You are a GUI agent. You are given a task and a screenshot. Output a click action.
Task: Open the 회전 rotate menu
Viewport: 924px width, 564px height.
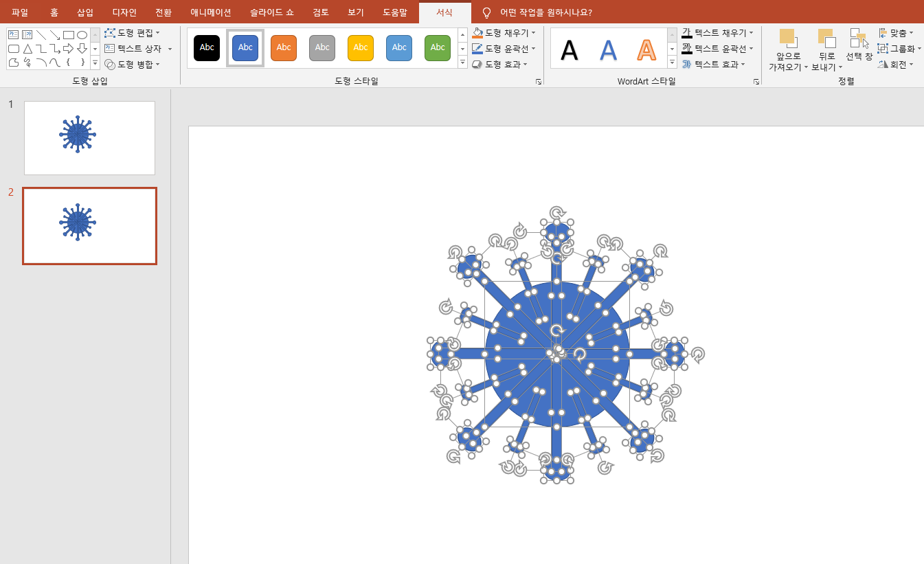point(896,64)
